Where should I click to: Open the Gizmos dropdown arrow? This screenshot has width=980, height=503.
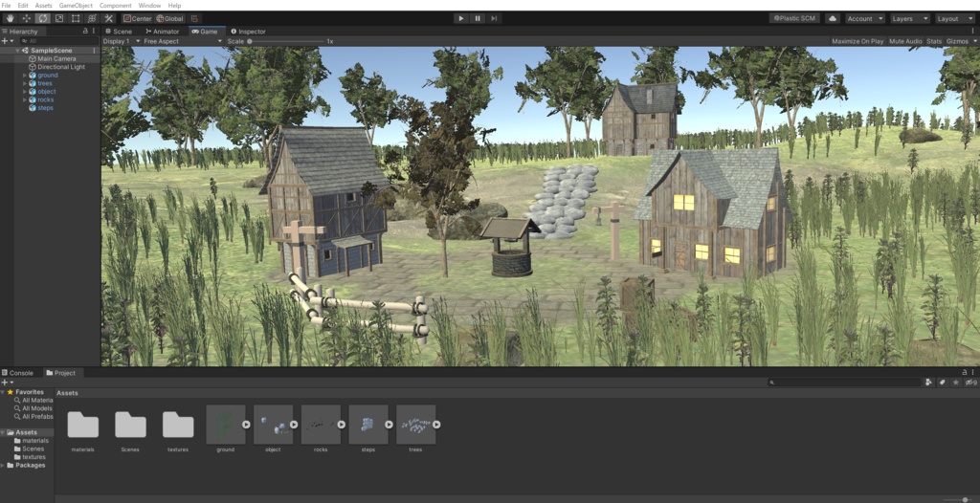tap(974, 41)
